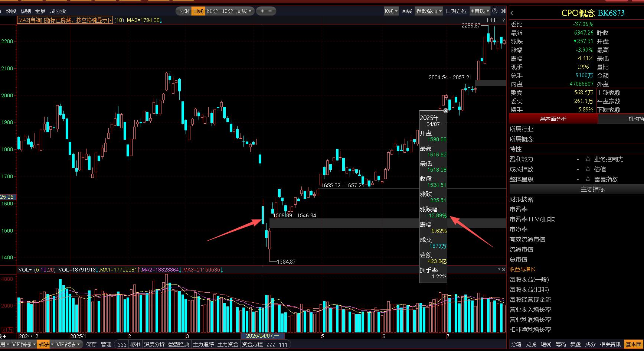Open the 龙虎 bottom tab
644x351 pixels.
[531, 344]
